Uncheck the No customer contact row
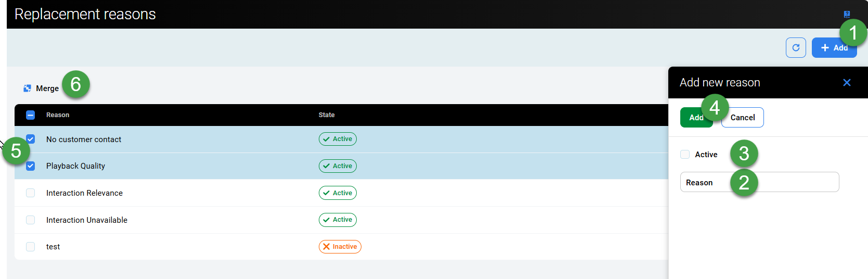The height and width of the screenshot is (279, 868). pos(31,139)
